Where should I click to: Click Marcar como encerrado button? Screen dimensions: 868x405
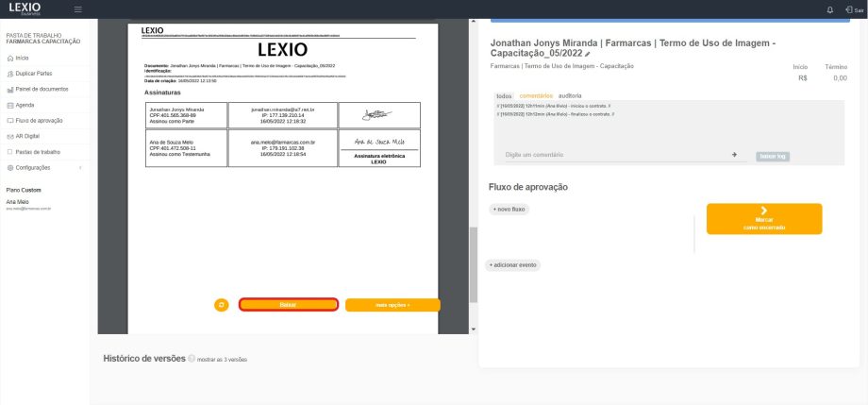coord(764,219)
